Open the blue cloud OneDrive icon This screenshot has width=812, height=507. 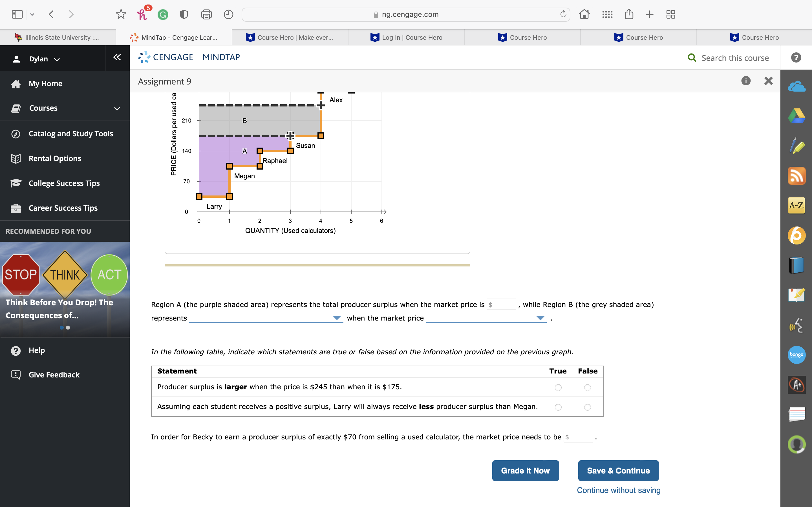796,87
